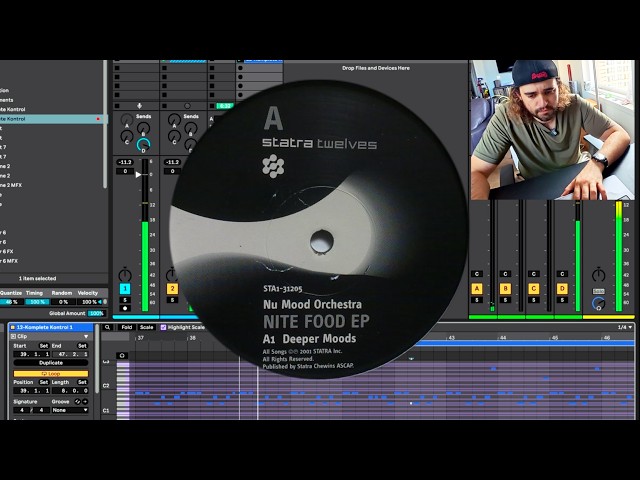Image resolution: width=640 pixels, height=480 pixels.
Task: Click the groove hot-swap icon beside Groove
Action: pyautogui.click(x=78, y=402)
